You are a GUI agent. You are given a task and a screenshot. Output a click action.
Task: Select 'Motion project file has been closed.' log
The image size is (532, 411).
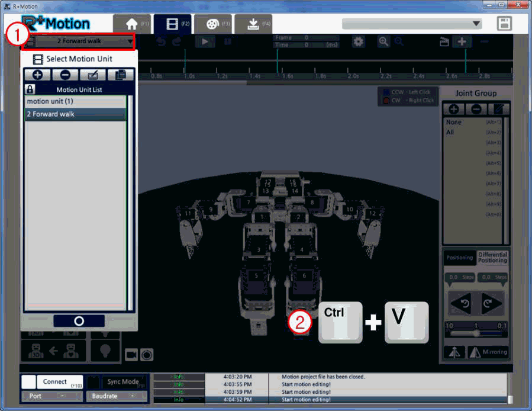point(331,377)
